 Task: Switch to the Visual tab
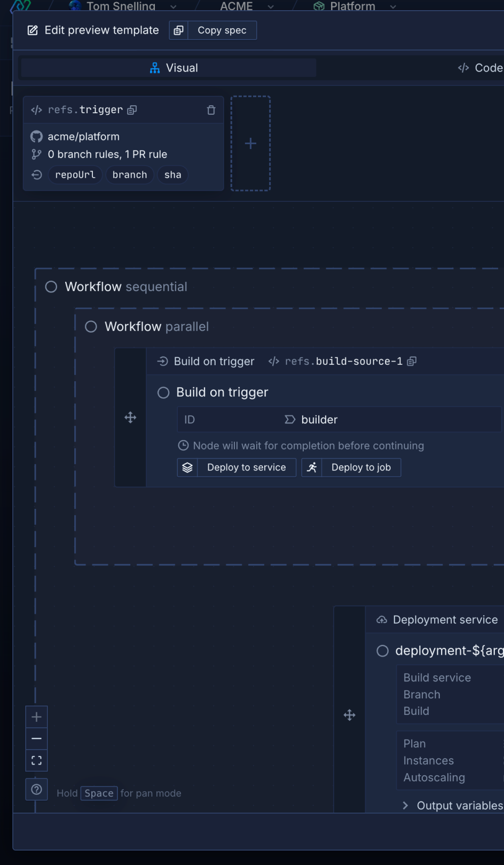174,68
